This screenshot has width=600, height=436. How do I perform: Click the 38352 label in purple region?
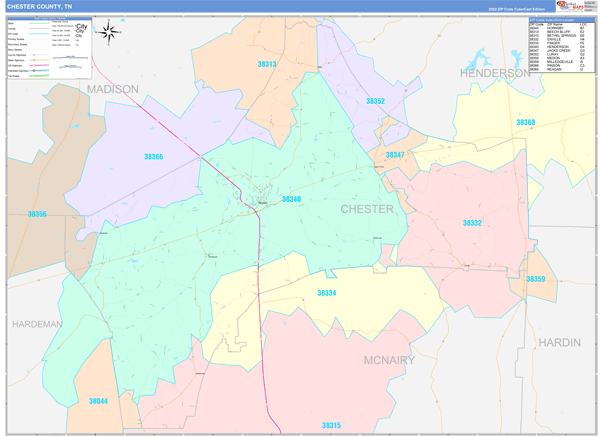point(375,102)
